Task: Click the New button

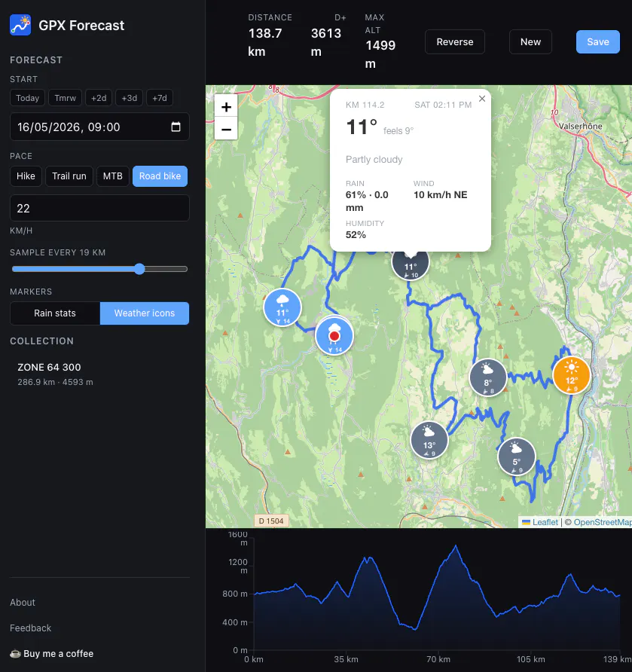Action: click(530, 42)
